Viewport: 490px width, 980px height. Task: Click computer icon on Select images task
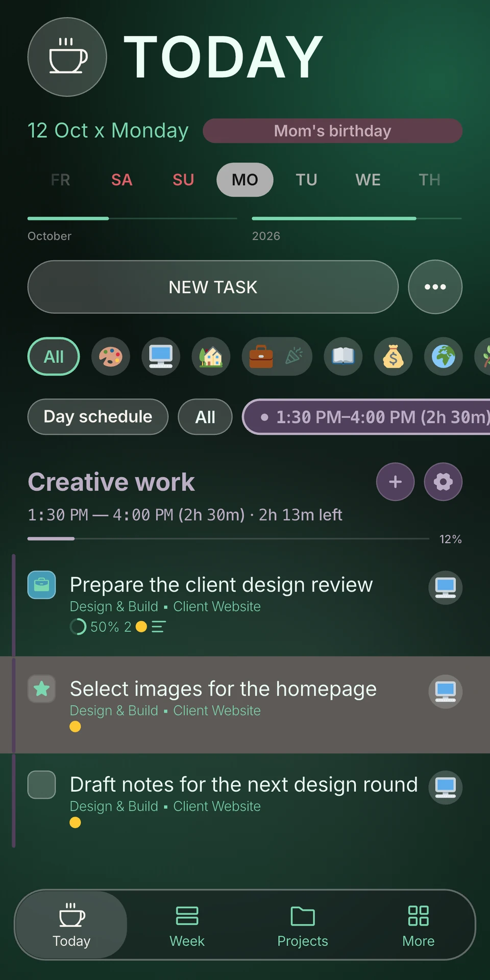point(446,692)
